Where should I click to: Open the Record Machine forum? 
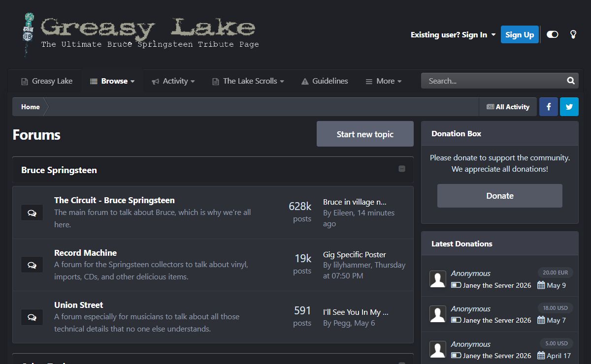[85, 253]
